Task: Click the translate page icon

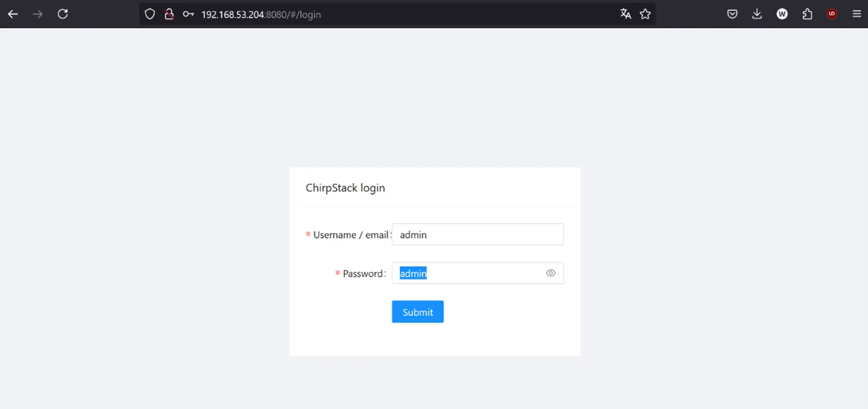Action: coord(625,14)
